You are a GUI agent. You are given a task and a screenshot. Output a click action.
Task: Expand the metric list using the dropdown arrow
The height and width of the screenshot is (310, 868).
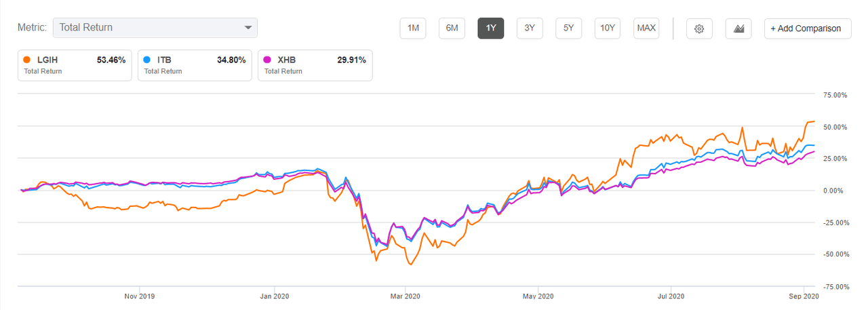(x=248, y=28)
